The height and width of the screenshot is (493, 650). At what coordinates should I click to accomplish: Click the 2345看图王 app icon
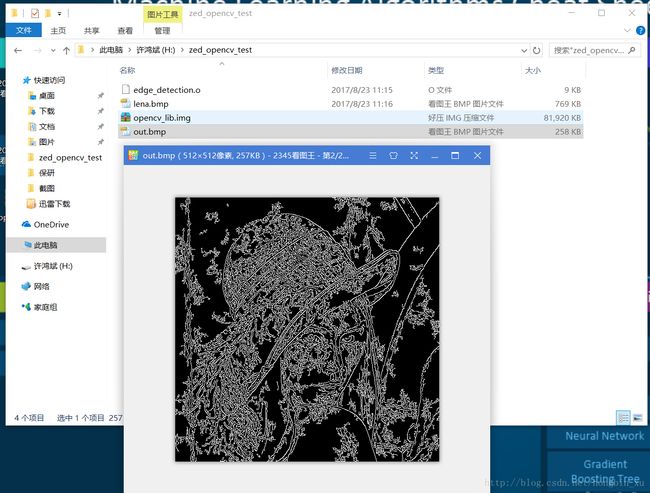(133, 155)
